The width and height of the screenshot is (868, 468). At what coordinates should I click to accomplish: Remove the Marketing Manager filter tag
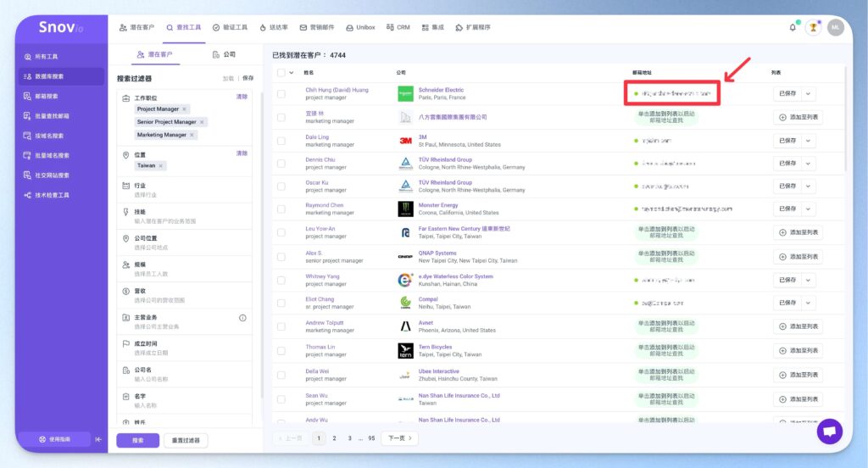pos(192,135)
